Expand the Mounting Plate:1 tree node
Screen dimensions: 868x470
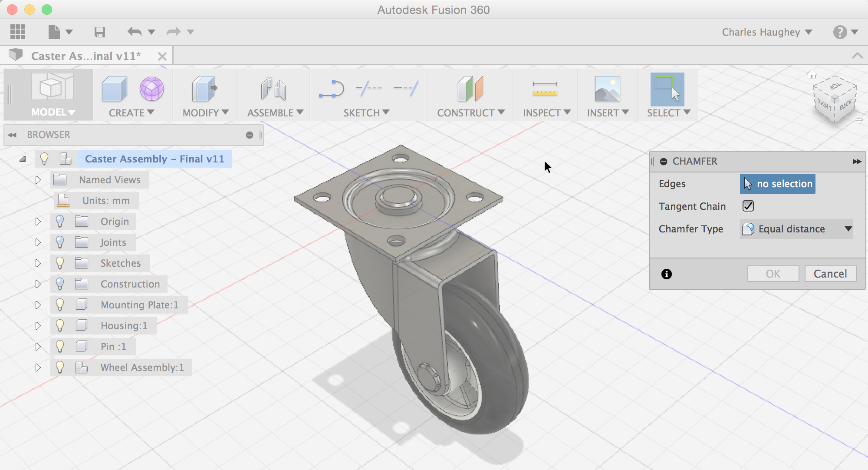[38, 305]
